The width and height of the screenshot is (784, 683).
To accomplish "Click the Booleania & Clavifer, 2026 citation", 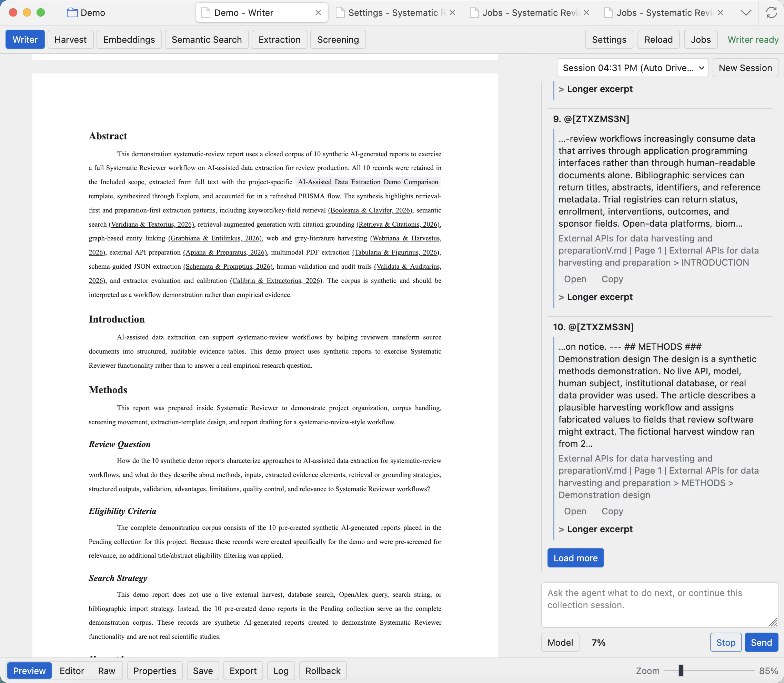I will (x=370, y=210).
